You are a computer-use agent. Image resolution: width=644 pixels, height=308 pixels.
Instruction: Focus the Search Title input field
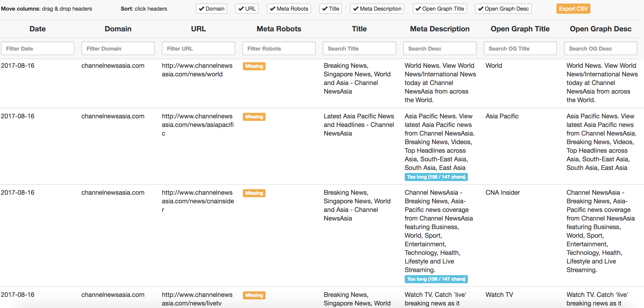click(x=359, y=48)
